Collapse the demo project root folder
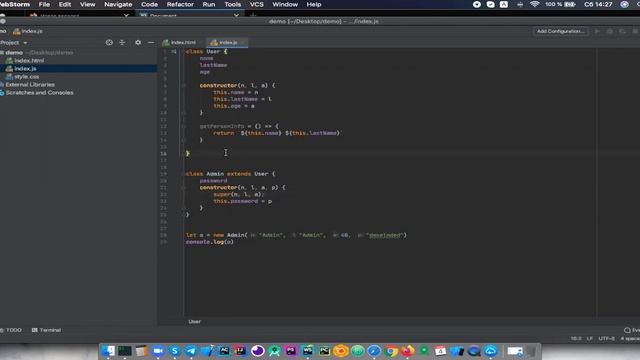The image size is (640, 360). coord(2,53)
